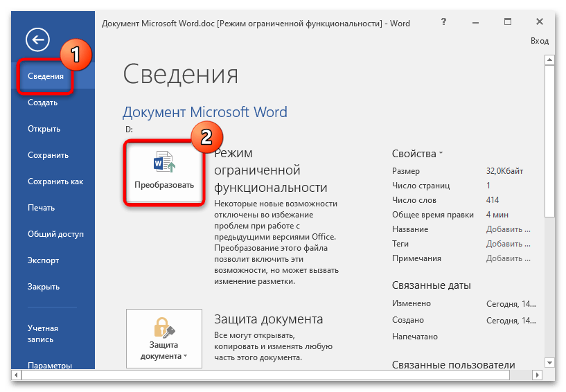
Task: Add a Название value via Добавить
Action: (508, 229)
